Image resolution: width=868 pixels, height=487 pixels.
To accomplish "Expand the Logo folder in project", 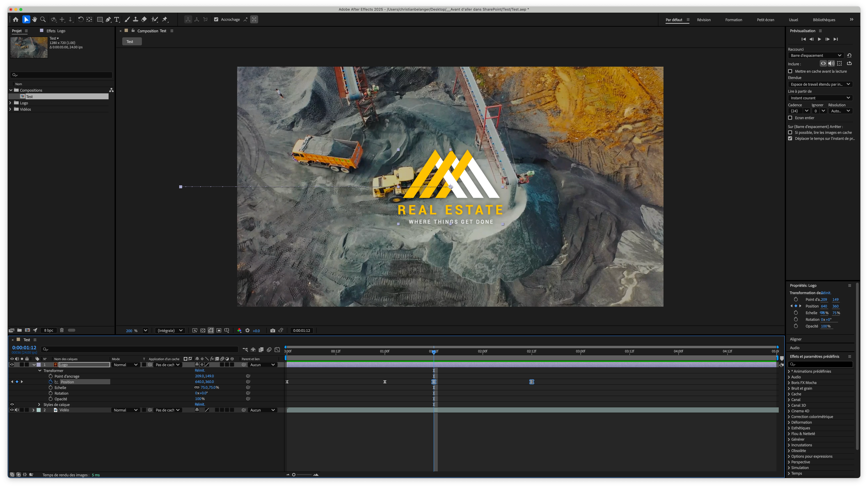I will pyautogui.click(x=10, y=103).
